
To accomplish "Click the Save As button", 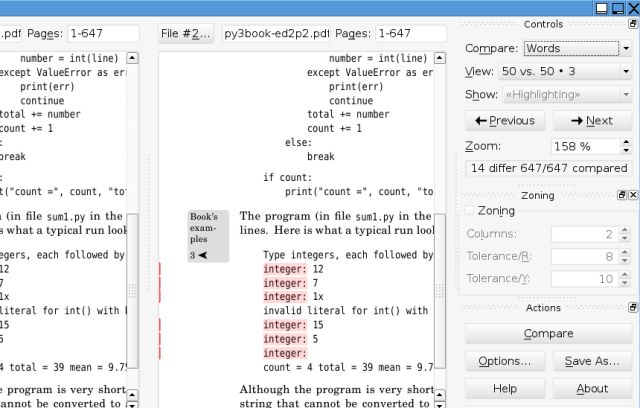I will [x=592, y=361].
